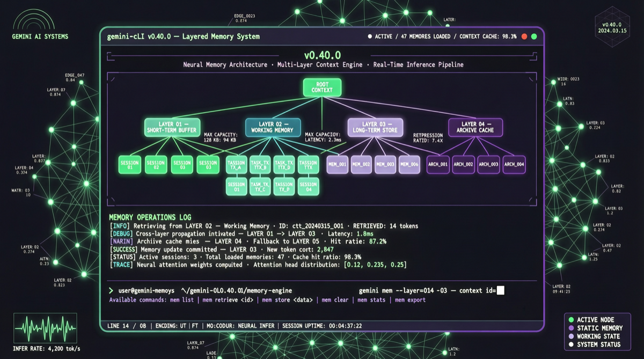Screen dimensions: 644x359
Task: Click the 'ctt_20240315_001' ID in log
Action: (x=318, y=226)
